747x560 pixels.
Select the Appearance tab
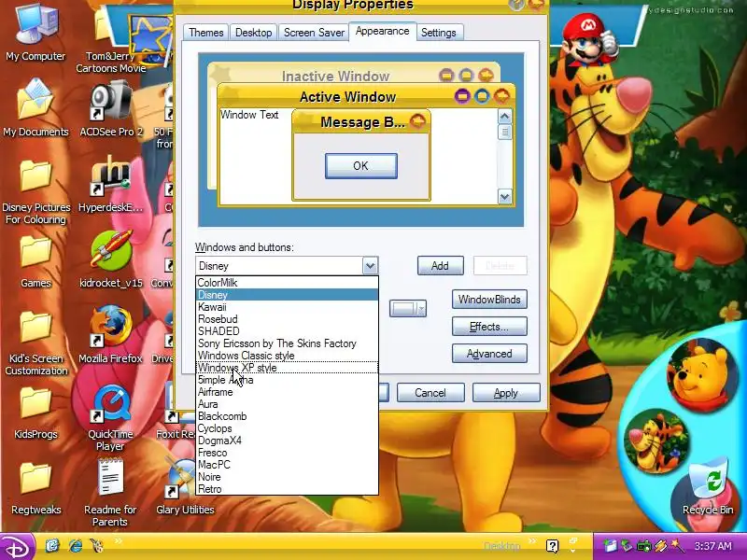(382, 31)
